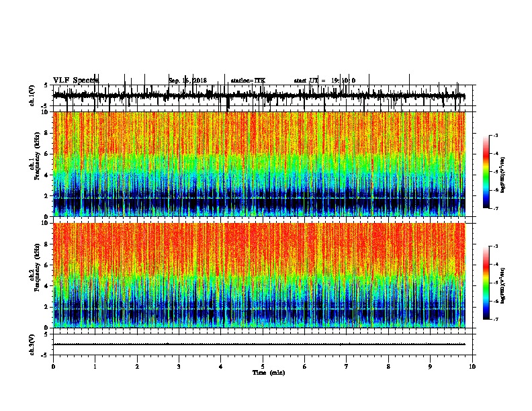Click inside the ch.2 spectrogram panel

click(259, 275)
